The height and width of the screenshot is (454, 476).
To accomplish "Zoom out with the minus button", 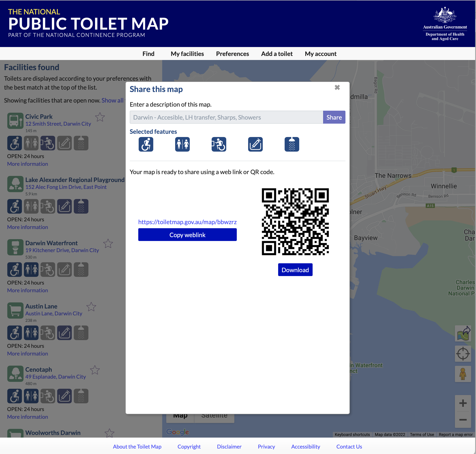I will pos(463,419).
